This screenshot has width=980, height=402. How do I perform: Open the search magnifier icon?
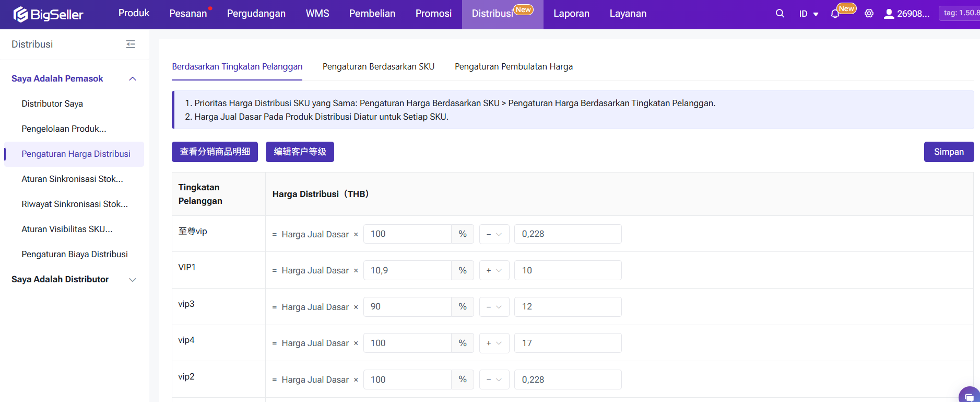tap(780, 14)
